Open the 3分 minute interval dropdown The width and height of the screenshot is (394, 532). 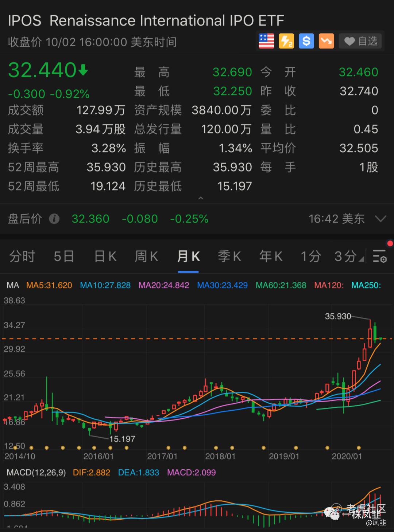[x=349, y=257]
